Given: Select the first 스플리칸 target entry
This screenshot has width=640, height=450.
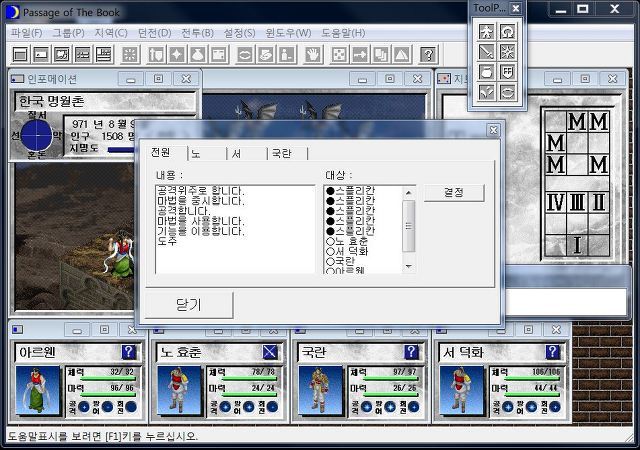Looking at the screenshot, I should (350, 191).
